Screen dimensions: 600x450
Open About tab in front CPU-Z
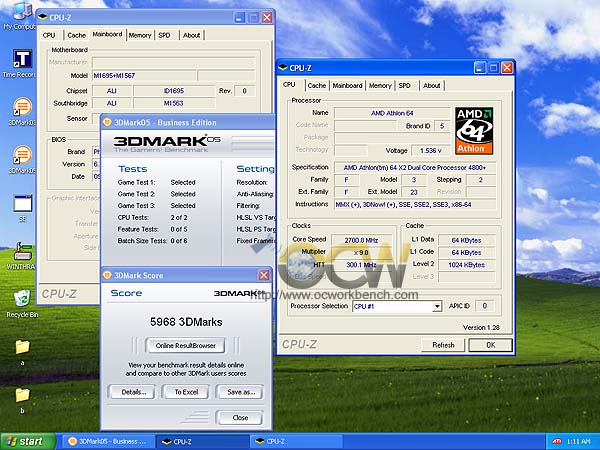[x=431, y=85]
